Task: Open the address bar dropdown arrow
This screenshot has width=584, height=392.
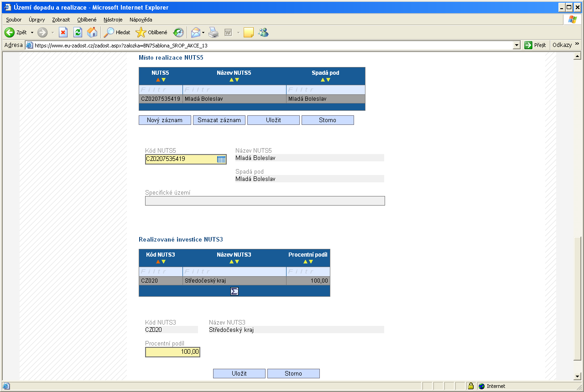Action: [x=517, y=45]
